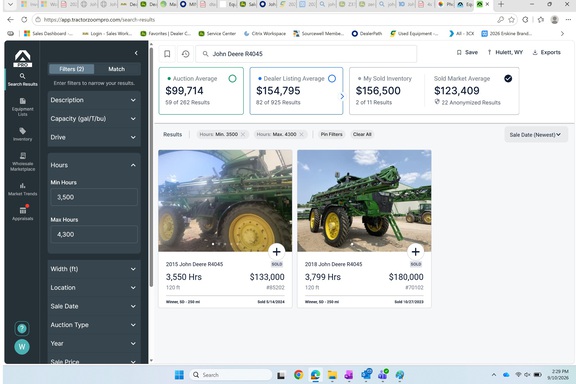The height and width of the screenshot is (384, 576).
Task: Open Market Trends in sidebar
Action: (x=22, y=189)
